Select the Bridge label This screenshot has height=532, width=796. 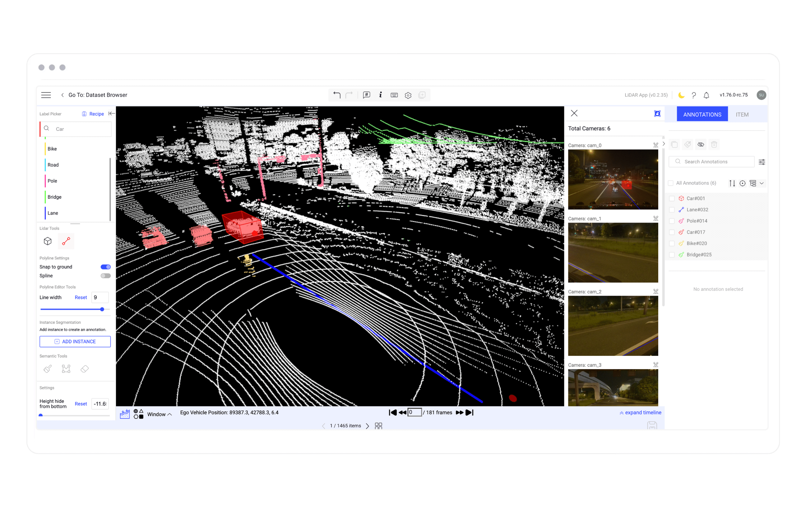coord(54,197)
